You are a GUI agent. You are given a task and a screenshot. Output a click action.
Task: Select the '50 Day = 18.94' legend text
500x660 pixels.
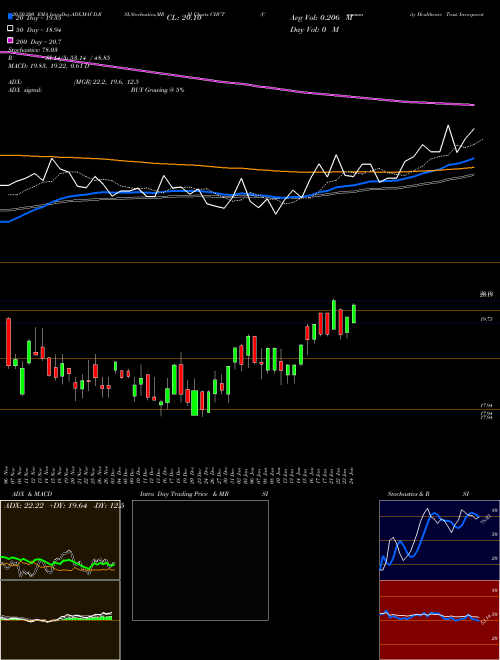point(39,29)
